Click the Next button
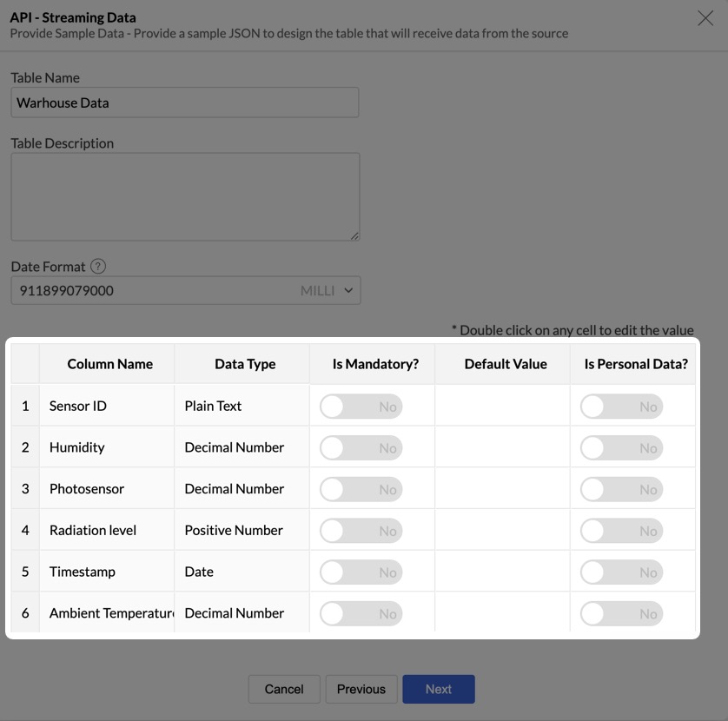 click(438, 689)
